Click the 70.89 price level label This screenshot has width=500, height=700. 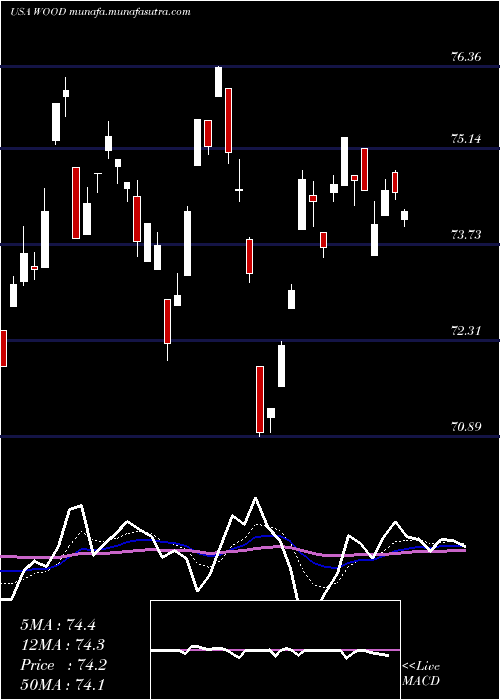click(466, 427)
